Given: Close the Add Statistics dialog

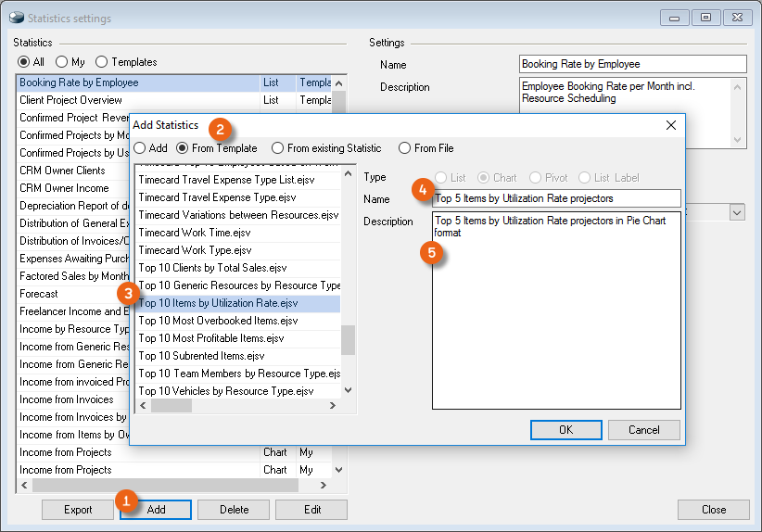Looking at the screenshot, I should pos(671,125).
